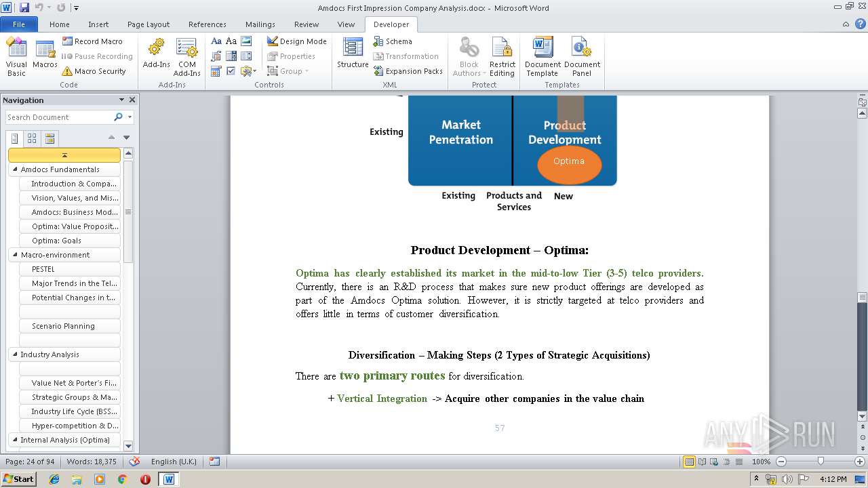Open search options dropdown in Navigation
This screenshot has width=868, height=488.
[129, 117]
